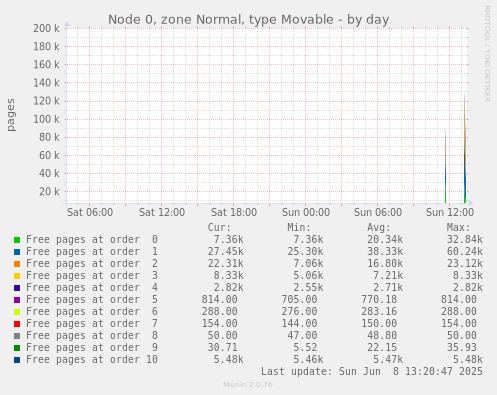Click 'Free pages at order 1' label
The width and height of the screenshot is (497, 395).
[x=92, y=252]
